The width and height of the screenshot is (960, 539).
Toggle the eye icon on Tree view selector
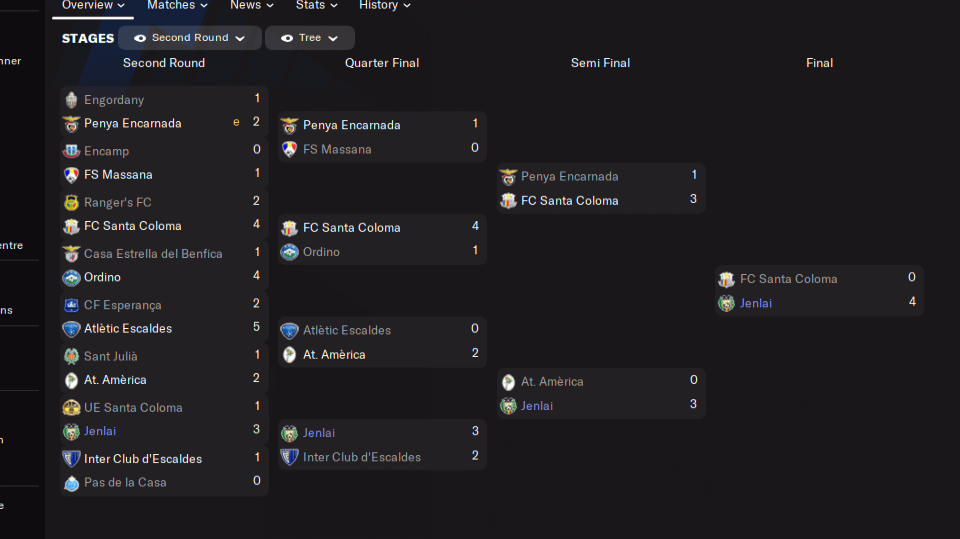click(287, 38)
